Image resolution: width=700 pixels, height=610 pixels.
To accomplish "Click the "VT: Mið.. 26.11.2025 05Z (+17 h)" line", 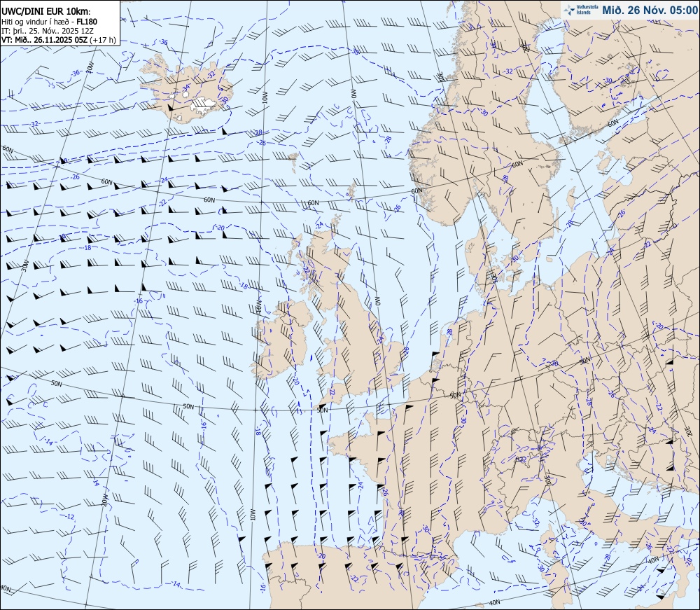I will (x=59, y=40).
